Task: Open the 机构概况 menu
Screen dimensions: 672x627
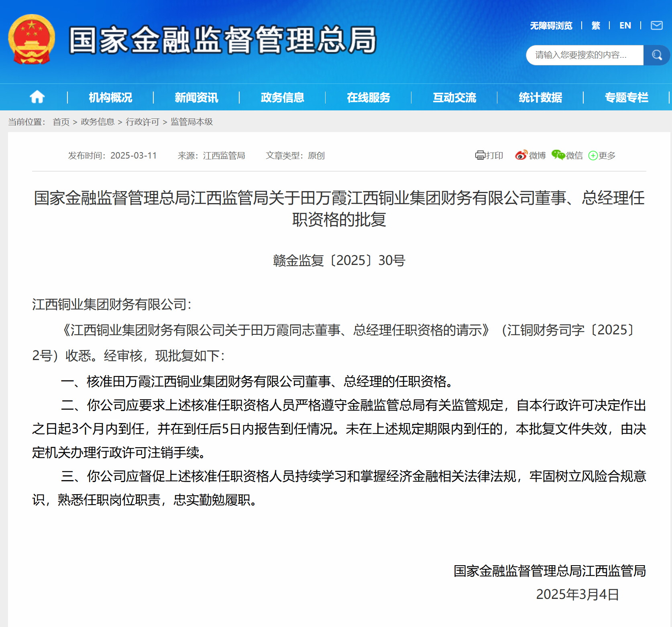Action: [x=110, y=98]
